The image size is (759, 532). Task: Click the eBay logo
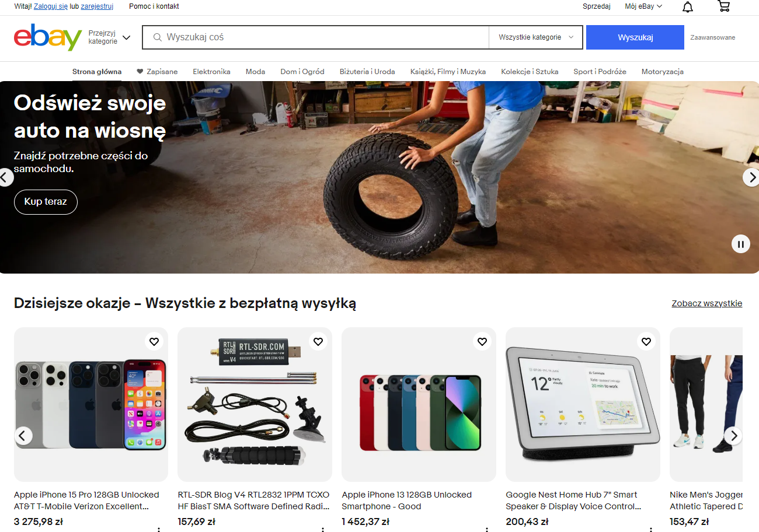pos(48,37)
